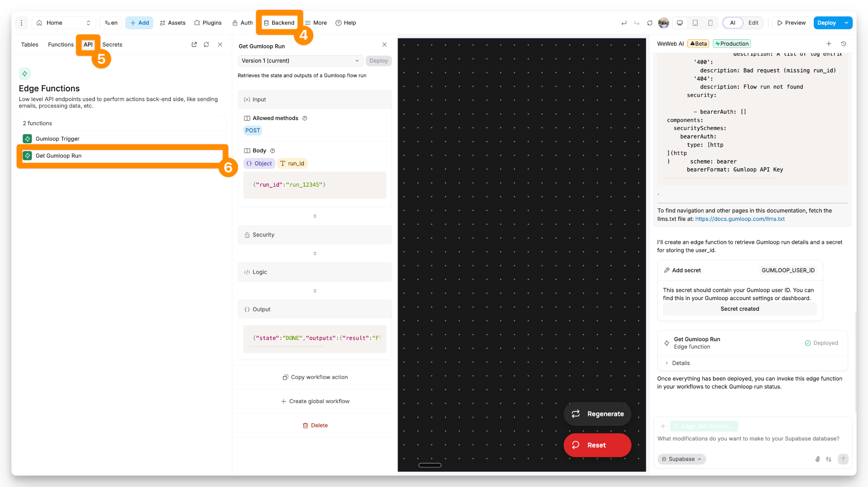The image size is (868, 487).
Task: Expand Details under Get Gumloop Run
Action: (681, 363)
